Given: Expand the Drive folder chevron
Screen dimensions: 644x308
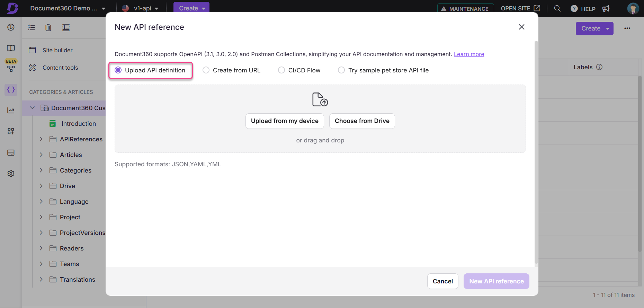Looking at the screenshot, I should click(x=41, y=186).
